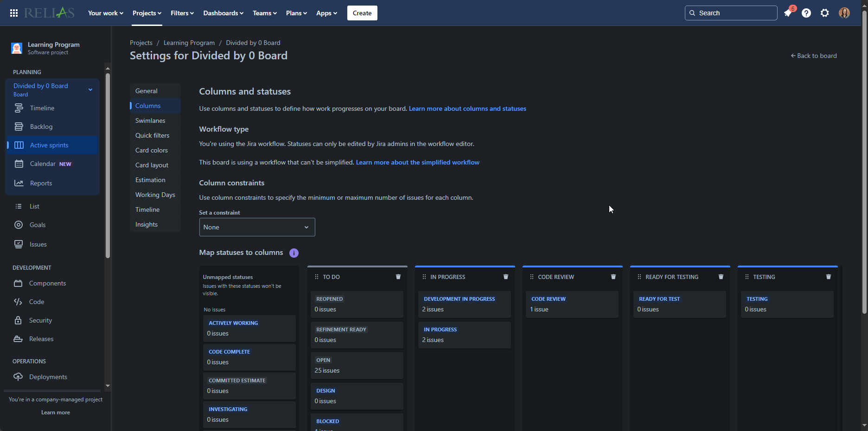
Task: Click inside the Search field
Action: coord(731,13)
